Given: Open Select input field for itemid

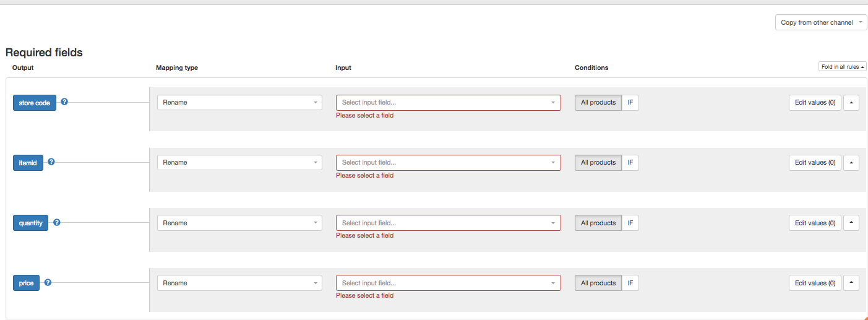Looking at the screenshot, I should [448, 163].
